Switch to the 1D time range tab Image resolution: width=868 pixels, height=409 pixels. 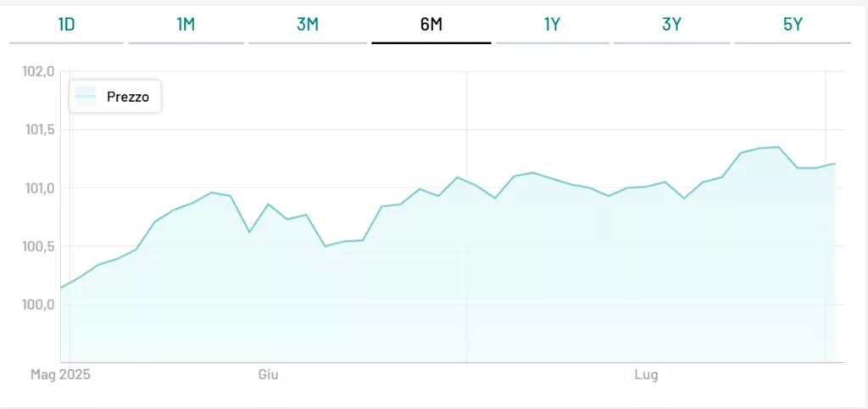(66, 25)
